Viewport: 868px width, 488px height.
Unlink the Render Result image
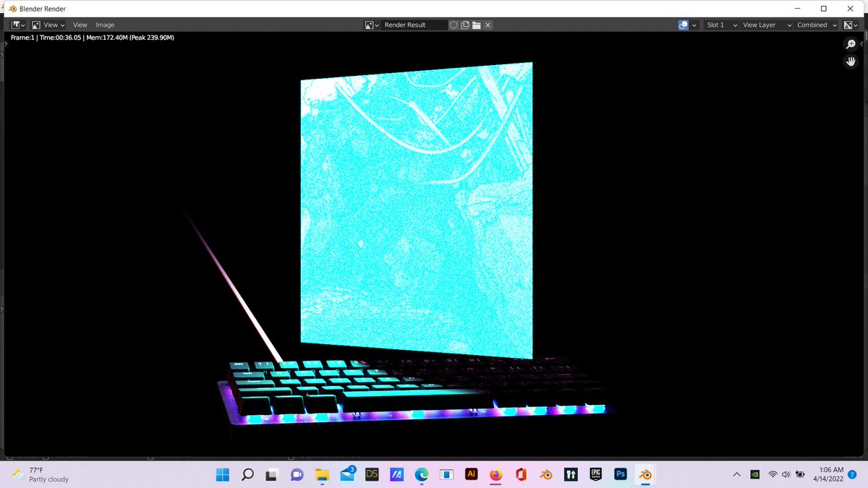[x=488, y=25]
